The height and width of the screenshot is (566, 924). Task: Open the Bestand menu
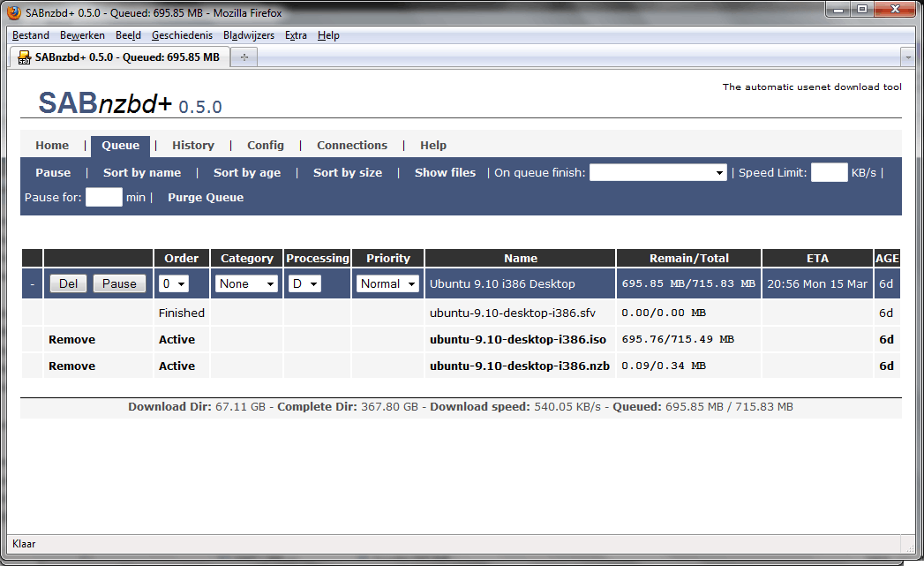click(31, 35)
